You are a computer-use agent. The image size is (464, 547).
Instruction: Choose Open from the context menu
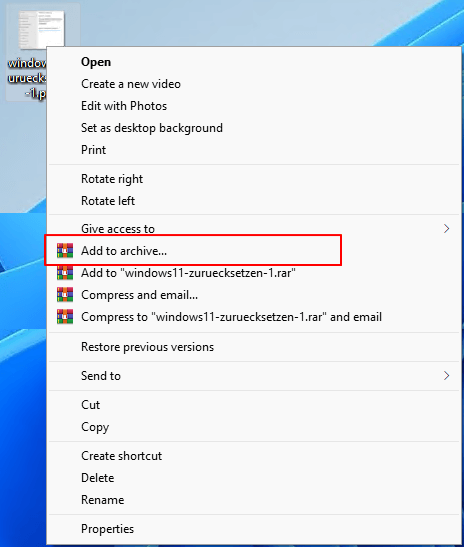coord(96,62)
